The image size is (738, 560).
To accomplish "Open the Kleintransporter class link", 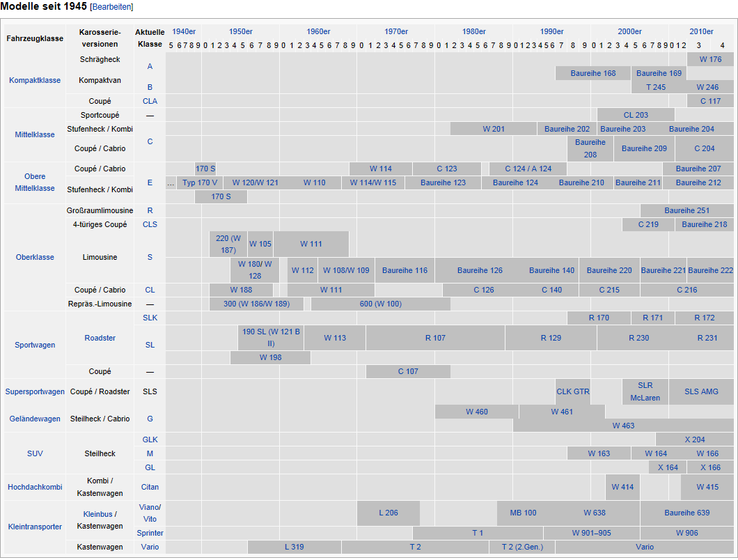I will (x=35, y=527).
